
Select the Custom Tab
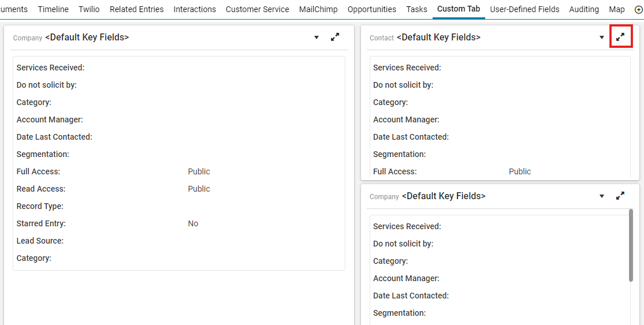pos(459,9)
